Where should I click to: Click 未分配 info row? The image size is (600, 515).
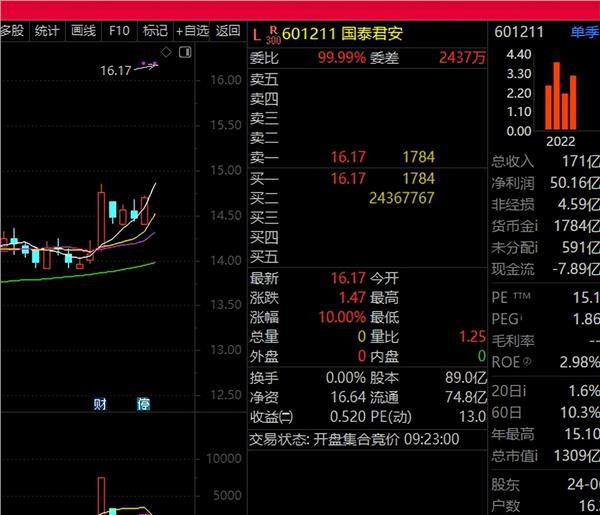[545, 248]
